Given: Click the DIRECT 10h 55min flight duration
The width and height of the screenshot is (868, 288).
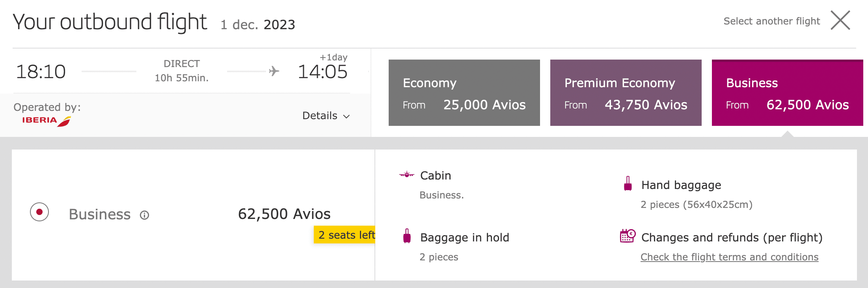Looking at the screenshot, I should coord(182,71).
